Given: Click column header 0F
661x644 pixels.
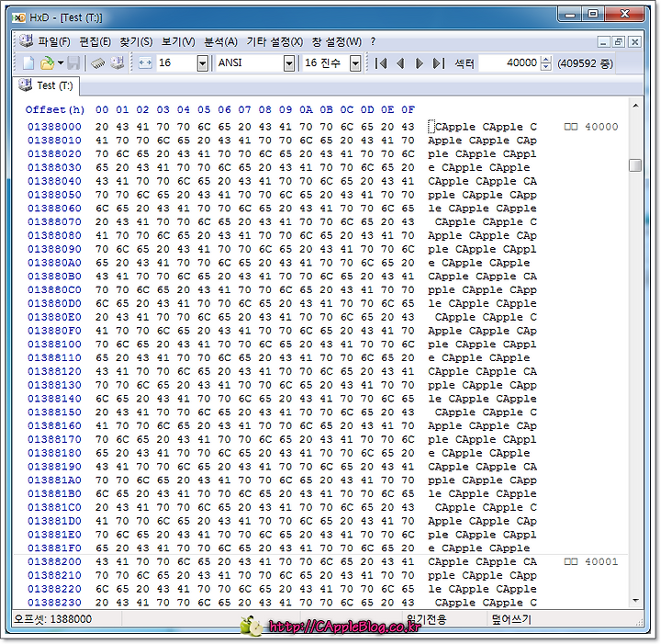Looking at the screenshot, I should coord(408,109).
